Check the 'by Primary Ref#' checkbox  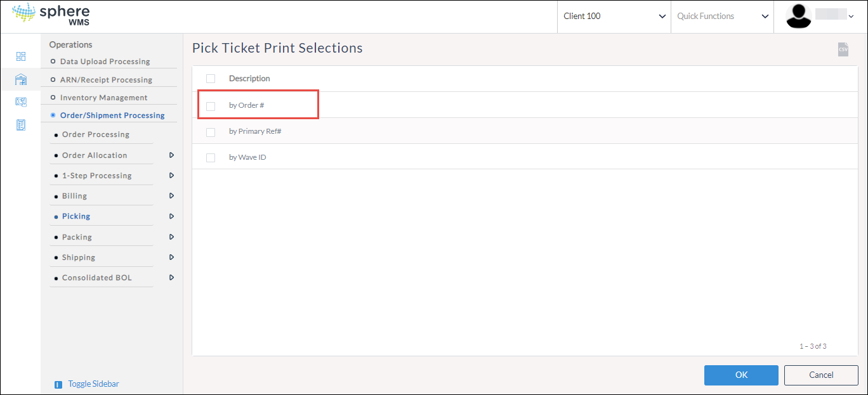coord(211,132)
